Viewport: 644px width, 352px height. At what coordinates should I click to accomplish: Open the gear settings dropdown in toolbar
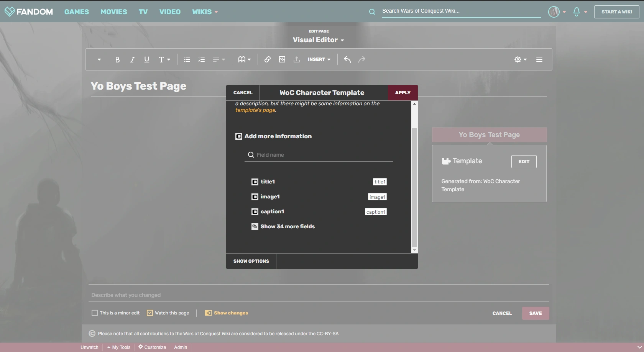(x=521, y=59)
